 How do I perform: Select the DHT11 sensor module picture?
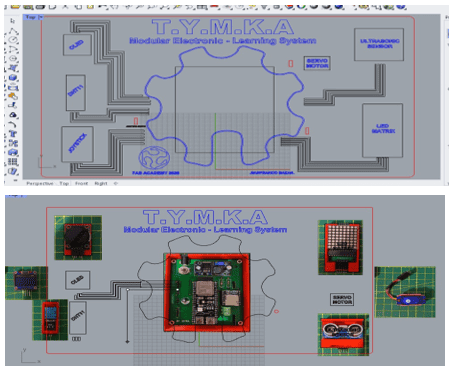click(x=50, y=319)
